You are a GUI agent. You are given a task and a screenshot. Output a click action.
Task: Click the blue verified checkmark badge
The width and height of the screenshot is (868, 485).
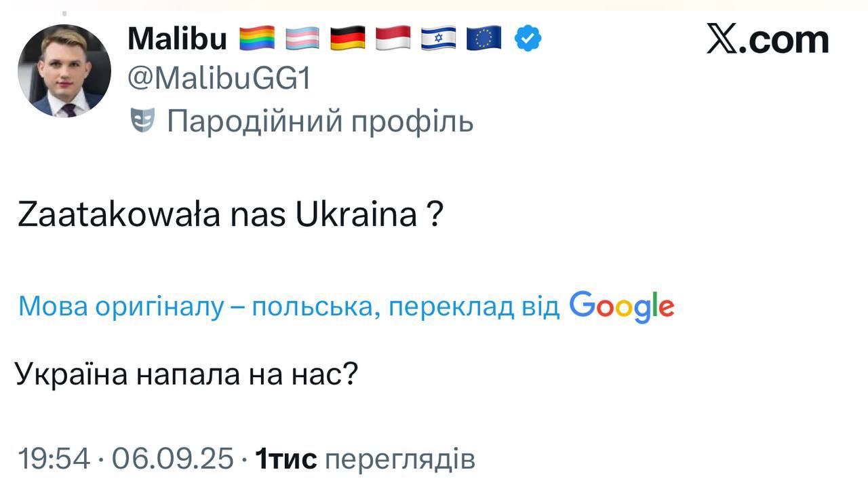pyautogui.click(x=528, y=39)
